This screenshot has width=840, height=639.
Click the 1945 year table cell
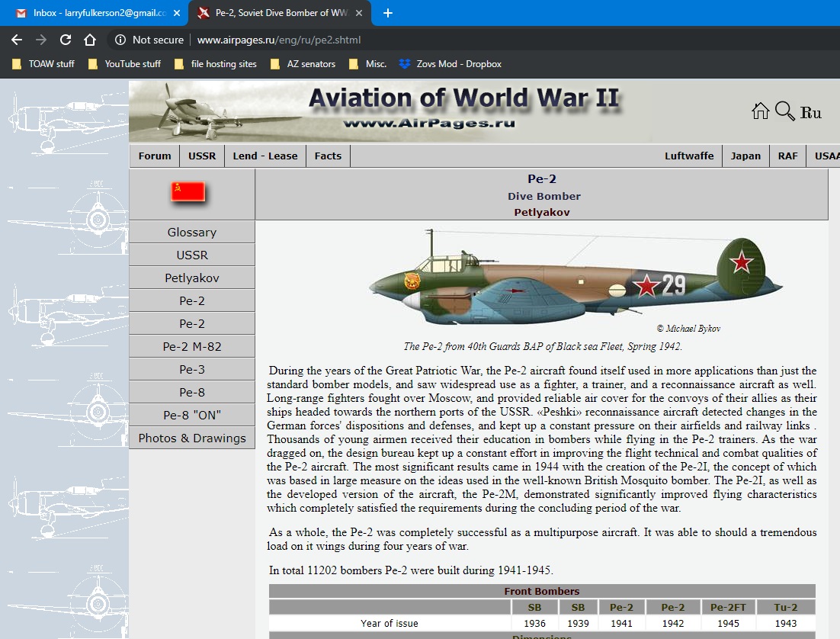(x=728, y=624)
